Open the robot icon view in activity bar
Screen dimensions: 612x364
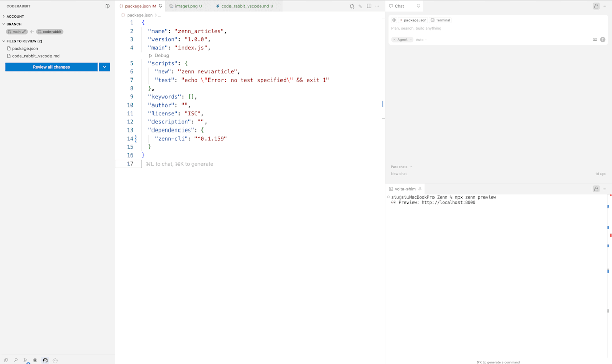click(55, 360)
